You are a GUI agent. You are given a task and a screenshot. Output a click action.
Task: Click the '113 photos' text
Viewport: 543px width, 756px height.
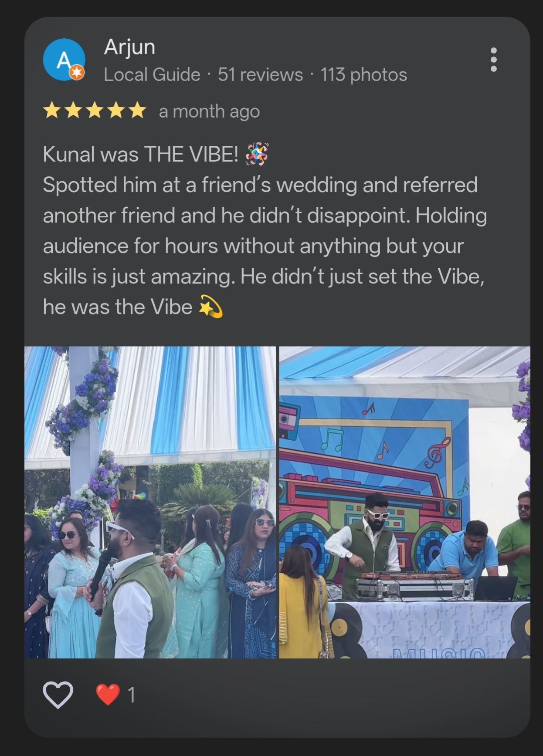364,75
